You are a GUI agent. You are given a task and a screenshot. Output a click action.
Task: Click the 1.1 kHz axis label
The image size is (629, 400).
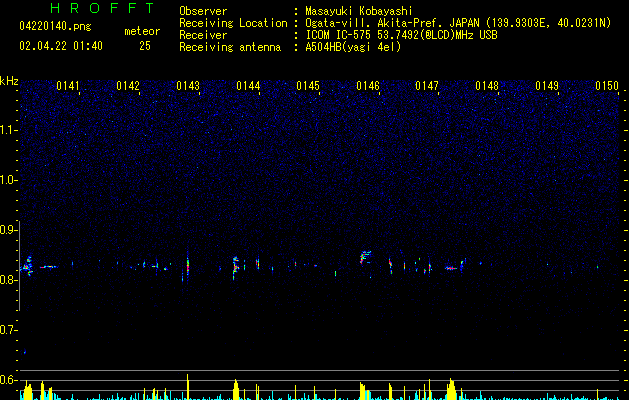[8, 130]
